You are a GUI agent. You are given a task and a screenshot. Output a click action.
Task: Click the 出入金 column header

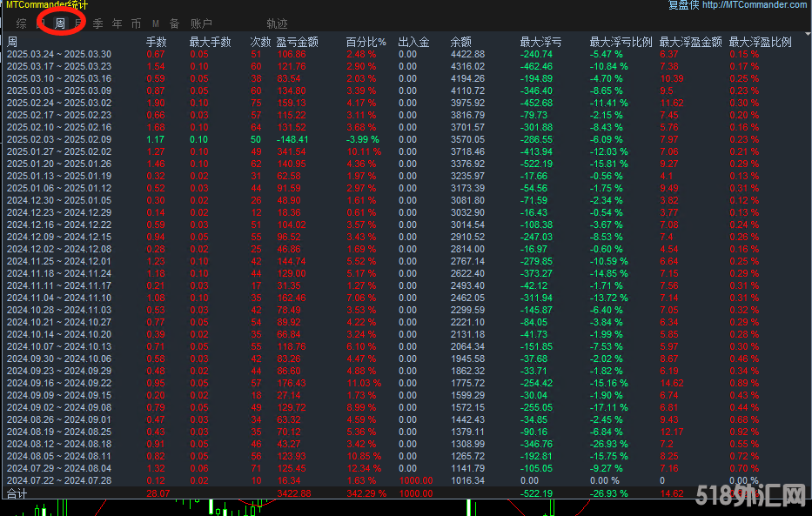click(x=413, y=42)
